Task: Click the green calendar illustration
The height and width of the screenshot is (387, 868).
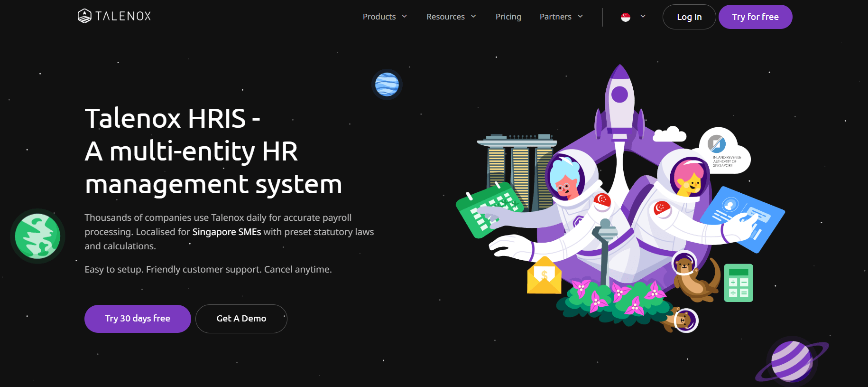Action: click(x=489, y=209)
